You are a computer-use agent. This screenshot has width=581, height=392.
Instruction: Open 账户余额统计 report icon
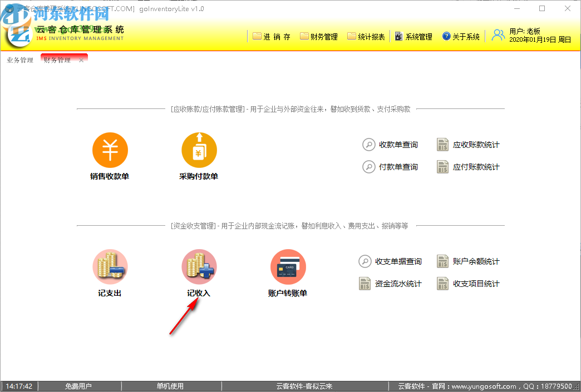(442, 261)
